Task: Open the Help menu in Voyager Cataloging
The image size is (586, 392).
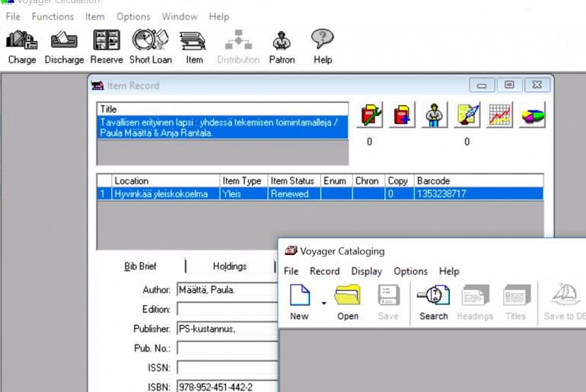Action: (x=449, y=271)
